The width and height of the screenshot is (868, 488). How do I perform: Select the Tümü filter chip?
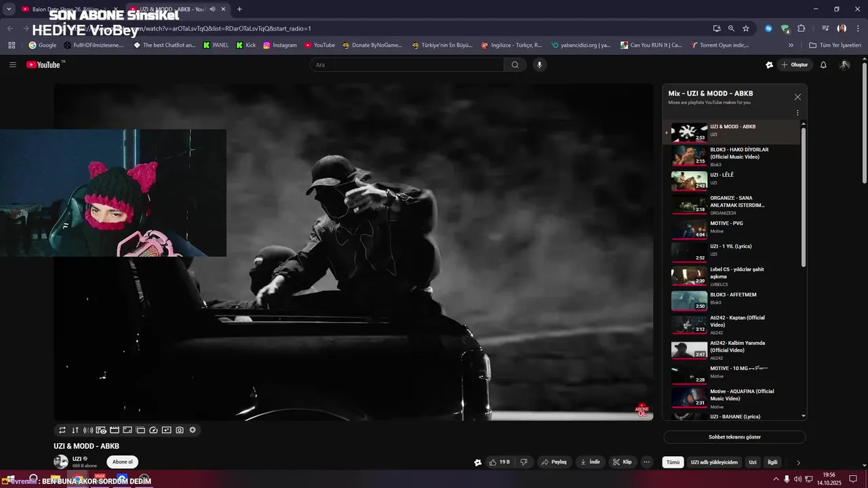(x=673, y=462)
